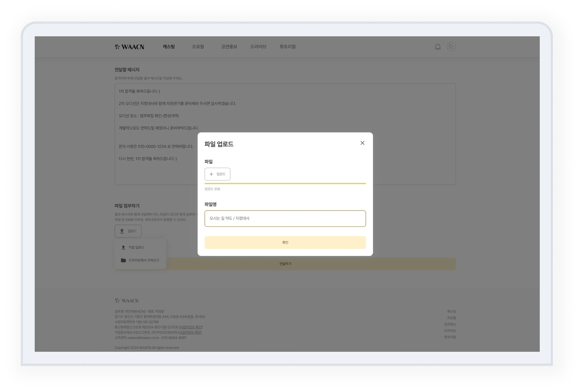The height and width of the screenshot is (392, 580).
Task: Choose 드라이브에서 가져오기 from dropdown
Action: 144,260
